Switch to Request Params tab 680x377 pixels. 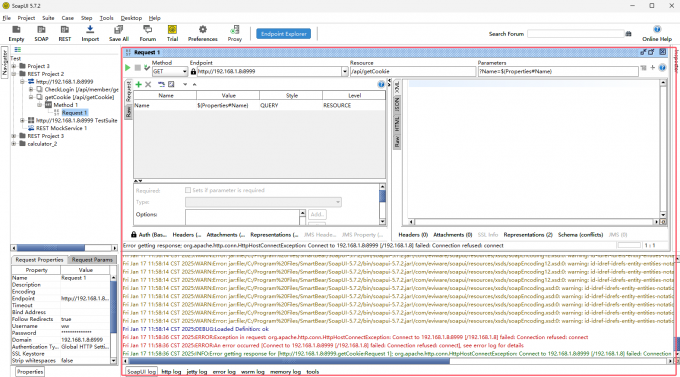coord(92,260)
